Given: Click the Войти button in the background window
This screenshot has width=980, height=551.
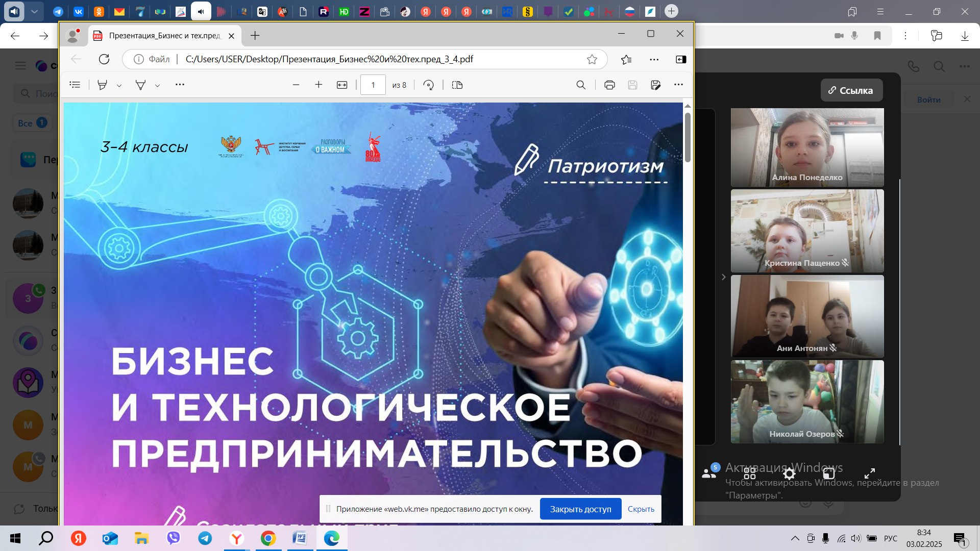Looking at the screenshot, I should [928, 99].
